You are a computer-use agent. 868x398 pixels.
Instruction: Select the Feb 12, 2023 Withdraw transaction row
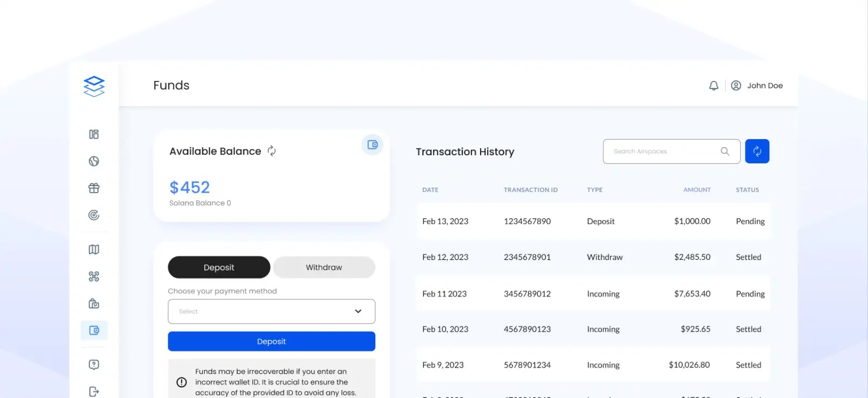point(593,257)
